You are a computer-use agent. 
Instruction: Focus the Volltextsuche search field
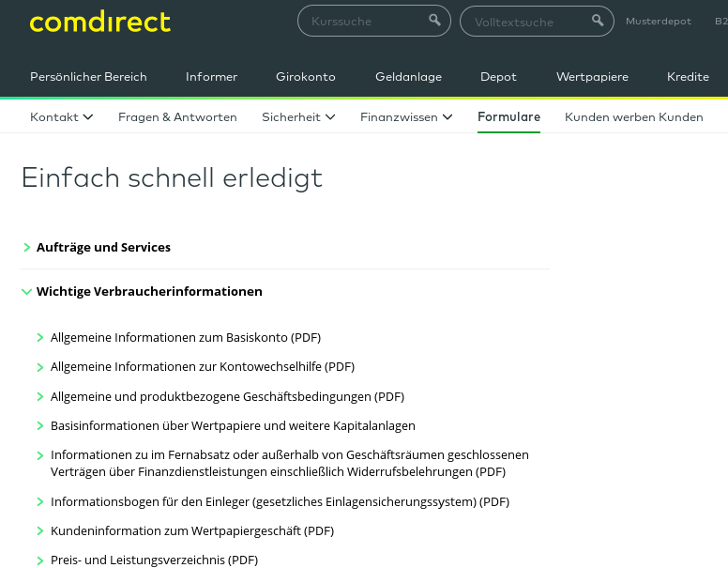[x=525, y=21]
